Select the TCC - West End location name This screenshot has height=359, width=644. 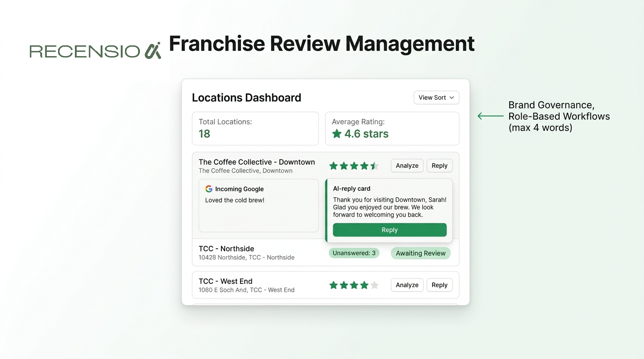(x=226, y=281)
